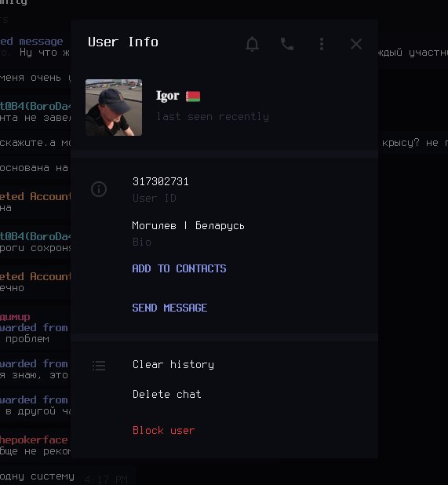The width and height of the screenshot is (448, 485).
Task: Click the 'last seen recently' status text
Action: pyautogui.click(x=213, y=117)
